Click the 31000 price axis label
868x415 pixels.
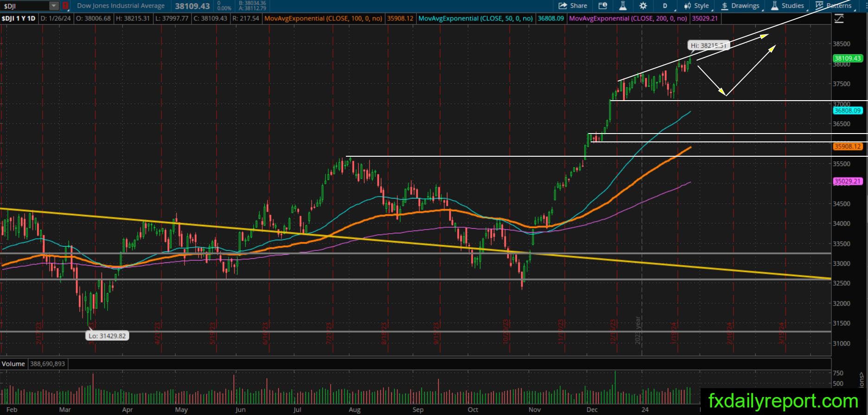coord(842,344)
